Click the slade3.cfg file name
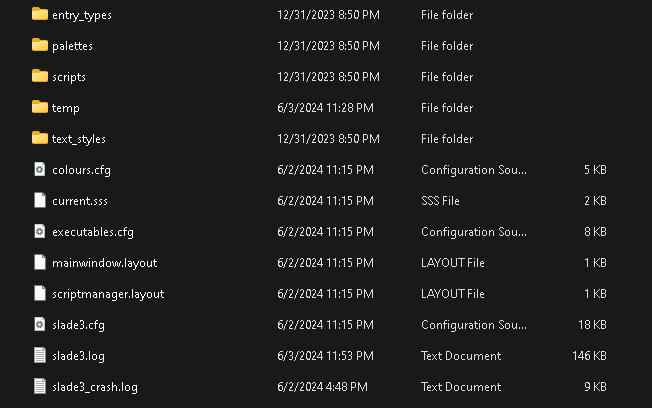The image size is (652, 408). (x=78, y=325)
